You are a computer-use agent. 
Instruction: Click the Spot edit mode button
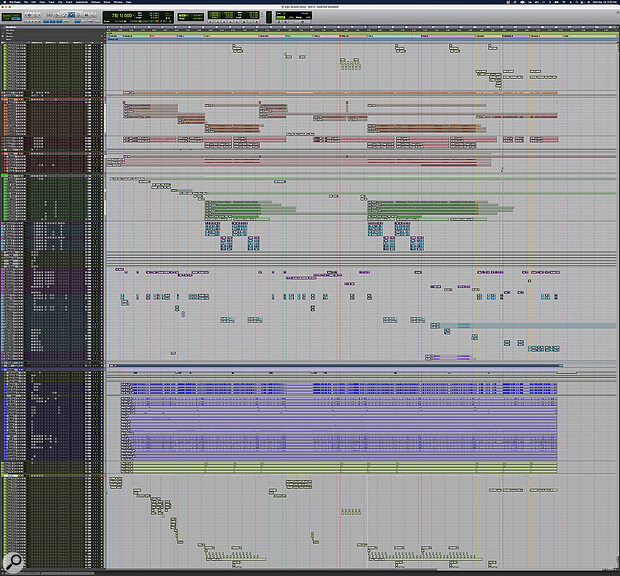(7, 18)
